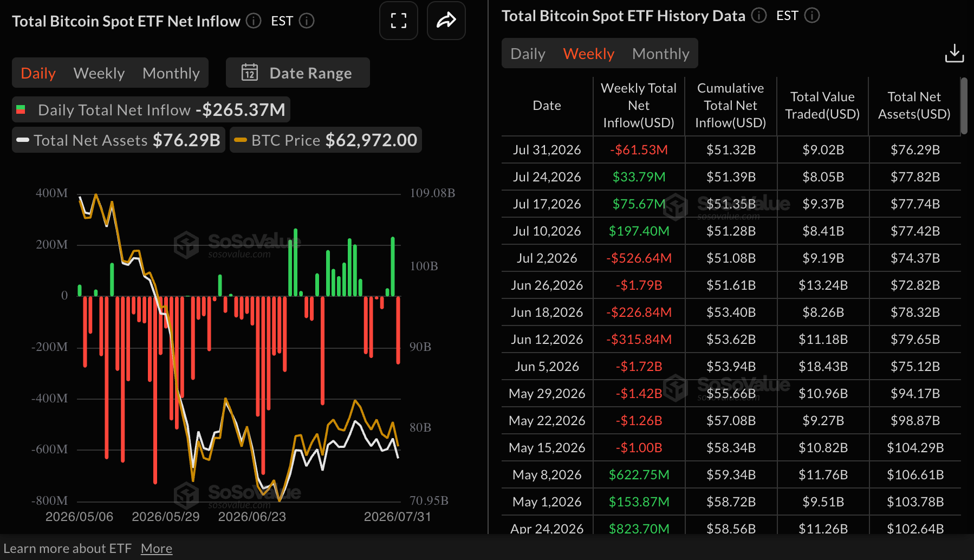Click the -$1.26B weekly inflow value

639,420
